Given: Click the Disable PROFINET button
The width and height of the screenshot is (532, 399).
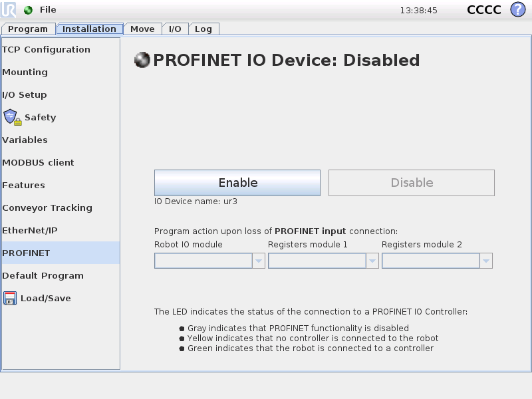Looking at the screenshot, I should coord(412,183).
